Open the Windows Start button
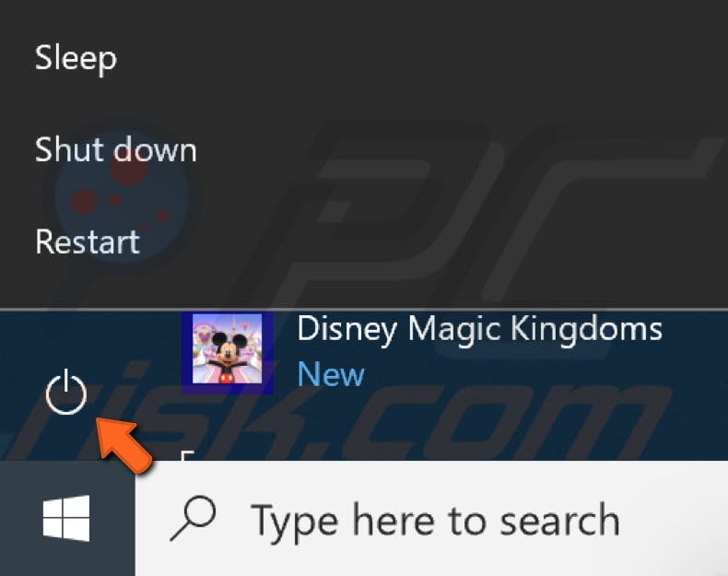728x576 pixels. (66, 518)
